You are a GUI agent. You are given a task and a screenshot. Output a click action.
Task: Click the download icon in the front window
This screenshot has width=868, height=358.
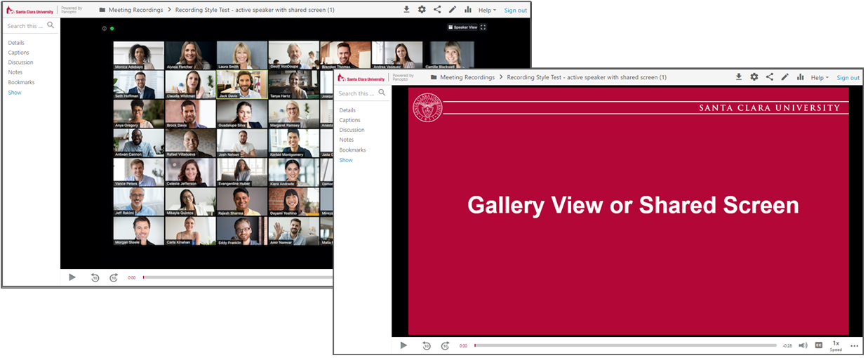[x=739, y=77]
